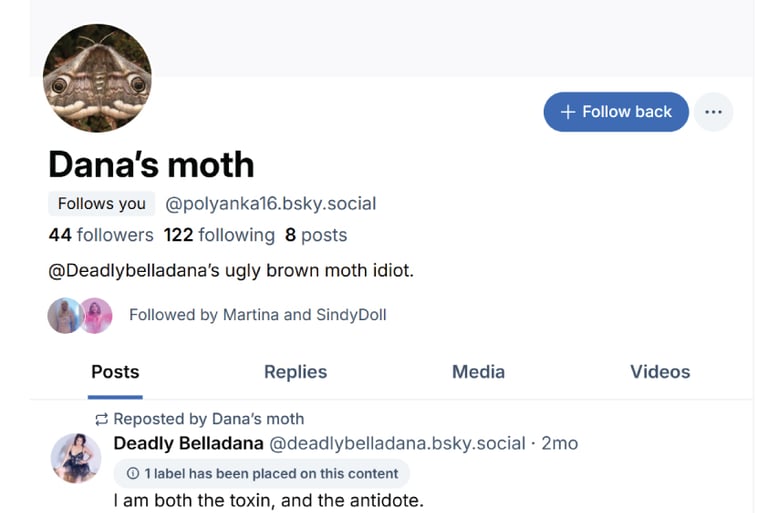Viewport: 768px width, 513px height.
Task: Switch to the Media tab
Action: 478,372
